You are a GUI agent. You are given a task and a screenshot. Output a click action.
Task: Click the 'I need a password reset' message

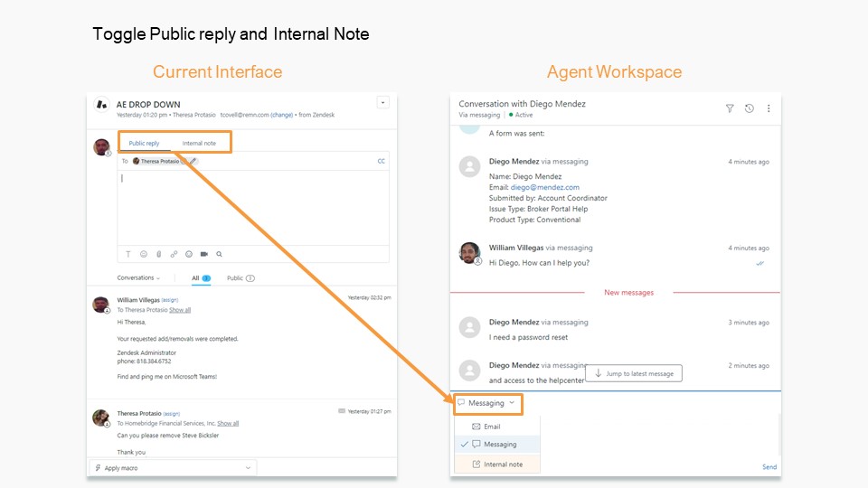528,337
